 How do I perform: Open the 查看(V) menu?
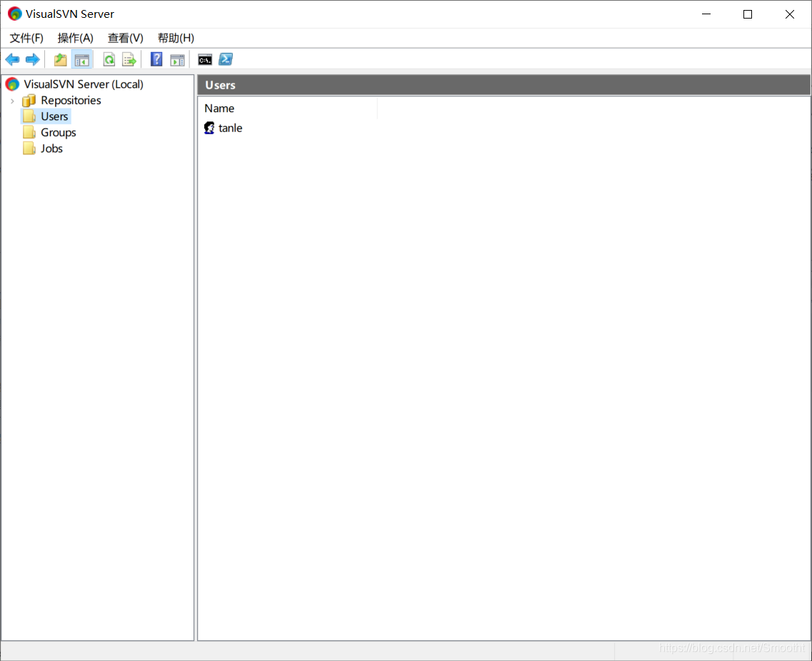click(125, 38)
